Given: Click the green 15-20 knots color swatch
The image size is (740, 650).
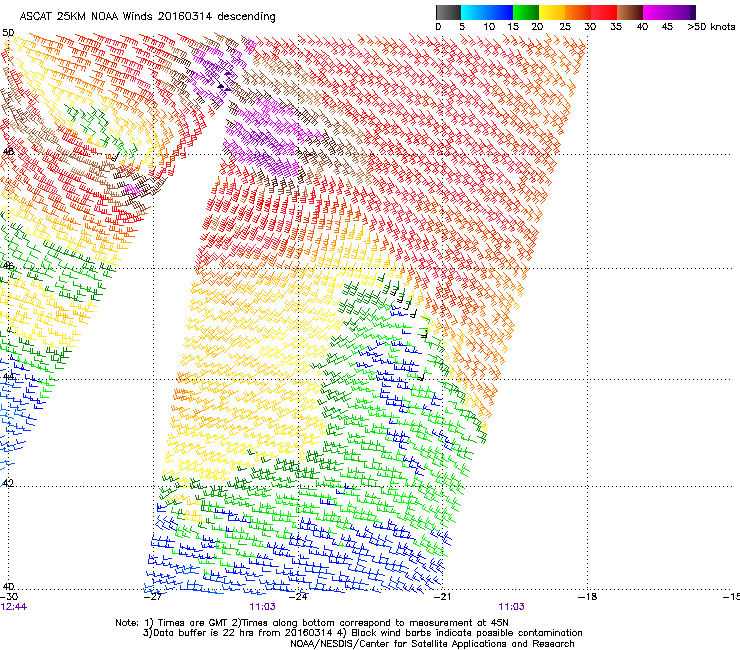Looking at the screenshot, I should (x=526, y=12).
